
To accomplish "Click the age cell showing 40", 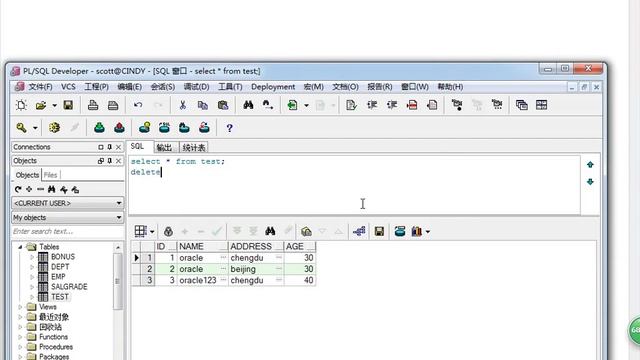I will [x=300, y=280].
